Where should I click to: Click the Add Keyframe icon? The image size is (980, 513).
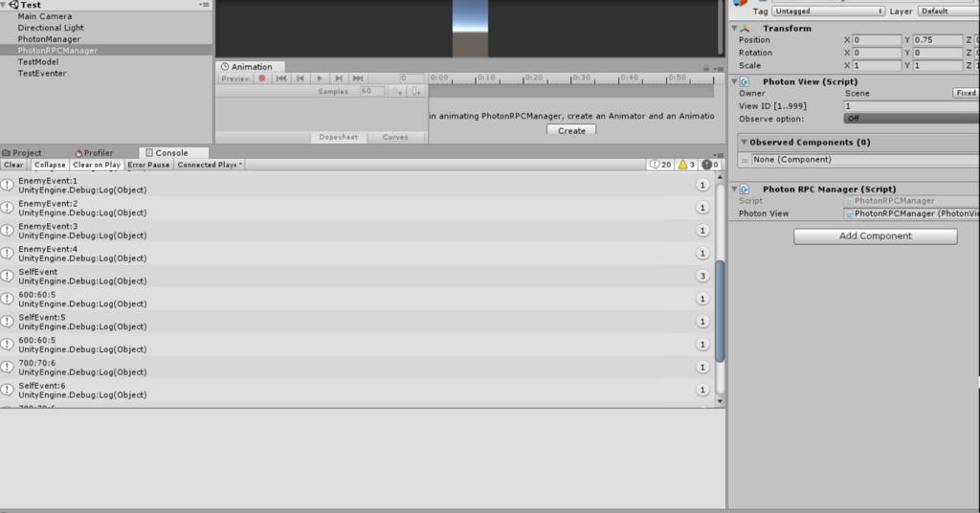[x=397, y=91]
